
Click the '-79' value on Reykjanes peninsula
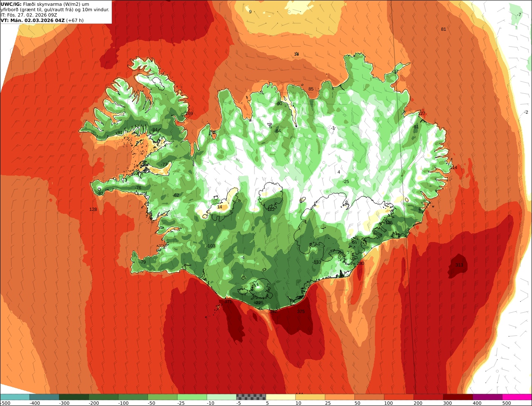click(142, 262)
